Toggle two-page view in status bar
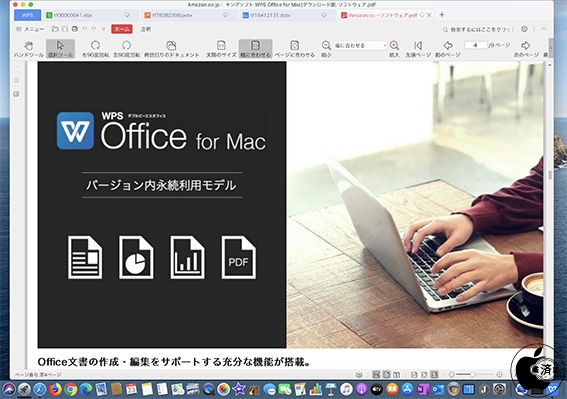This screenshot has width=567, height=399. click(x=397, y=374)
